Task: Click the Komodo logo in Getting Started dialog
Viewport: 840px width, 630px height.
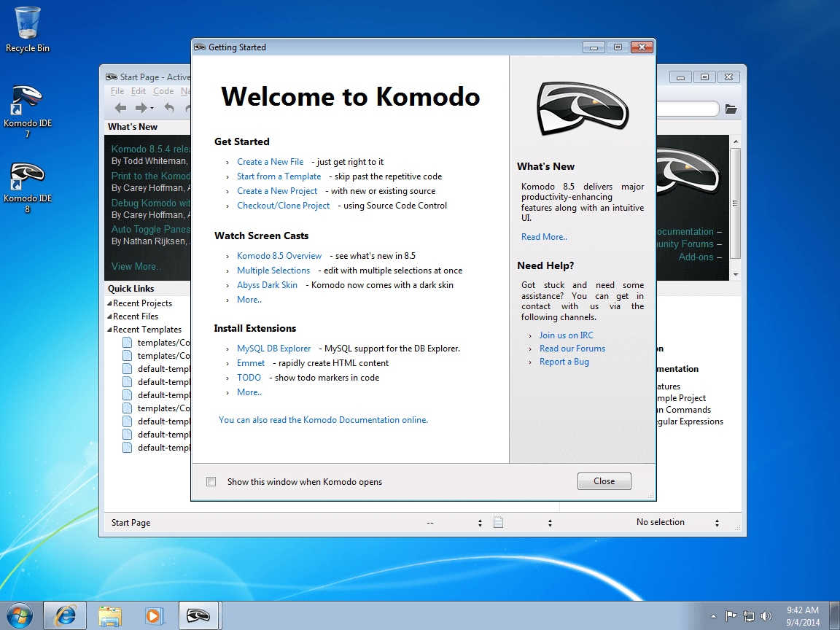Action: 583,109
